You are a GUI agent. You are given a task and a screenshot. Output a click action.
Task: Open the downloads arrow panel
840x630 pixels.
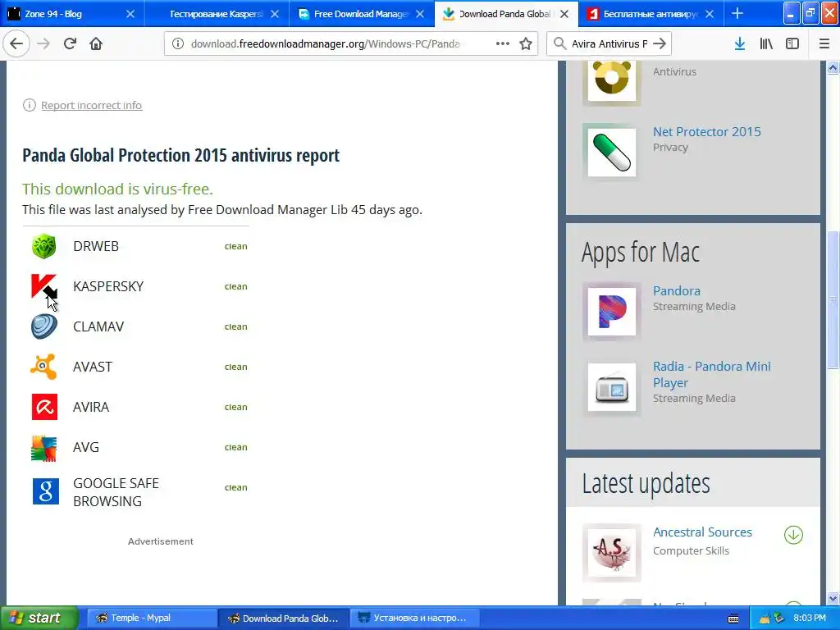(740, 43)
